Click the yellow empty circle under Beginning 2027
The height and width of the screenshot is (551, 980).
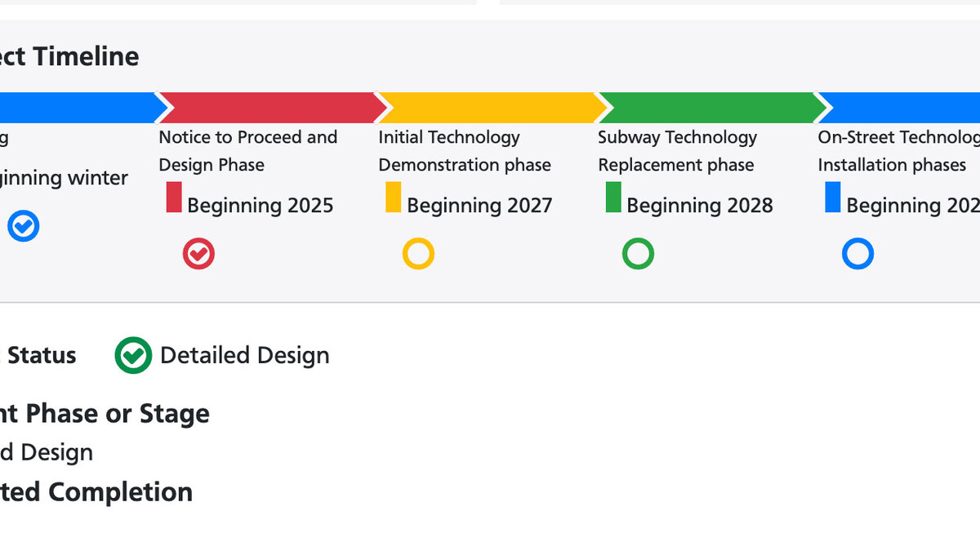(x=418, y=254)
